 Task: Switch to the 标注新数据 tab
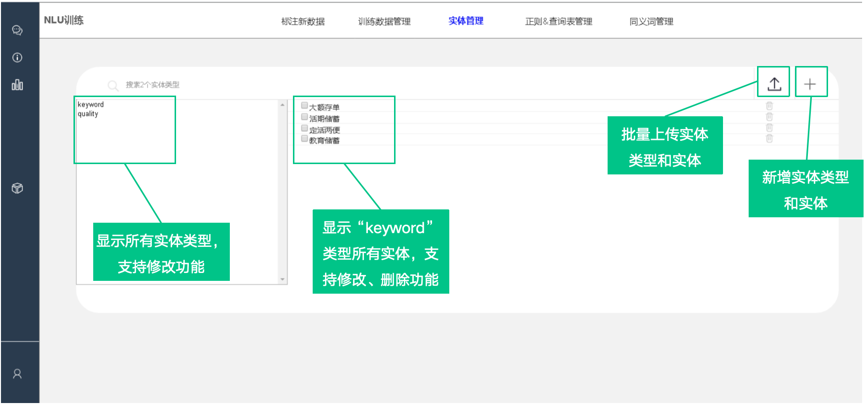click(303, 21)
